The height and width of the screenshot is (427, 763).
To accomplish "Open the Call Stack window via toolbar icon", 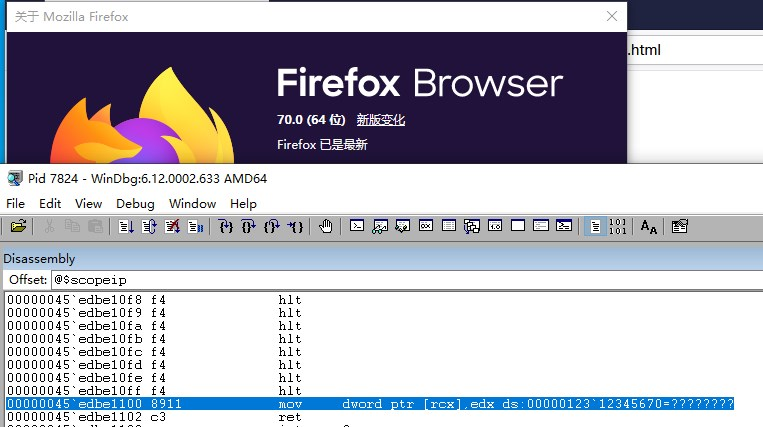I will 472,227.
